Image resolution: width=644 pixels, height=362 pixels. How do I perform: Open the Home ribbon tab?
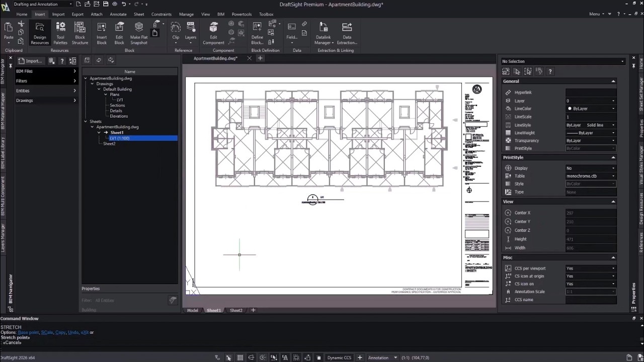coord(22,14)
